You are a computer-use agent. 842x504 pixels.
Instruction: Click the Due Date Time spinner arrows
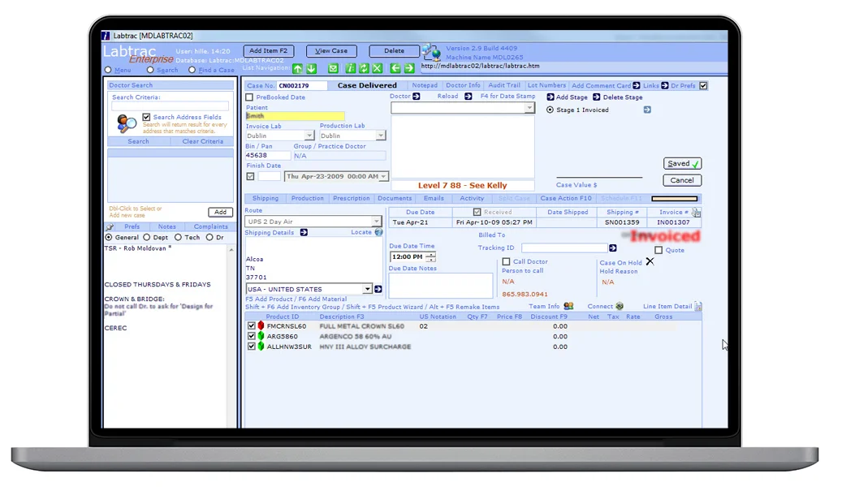tap(430, 256)
